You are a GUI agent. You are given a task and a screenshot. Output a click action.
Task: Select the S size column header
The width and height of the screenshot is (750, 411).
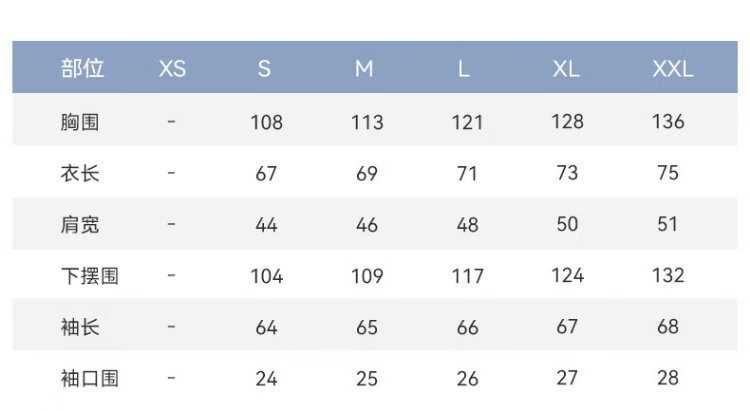[x=265, y=69]
